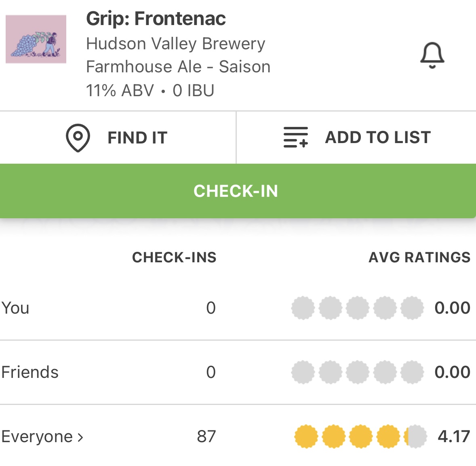Expand the Everyone chevron arrow
Viewport: 476px width, 466px height.
[x=80, y=437]
